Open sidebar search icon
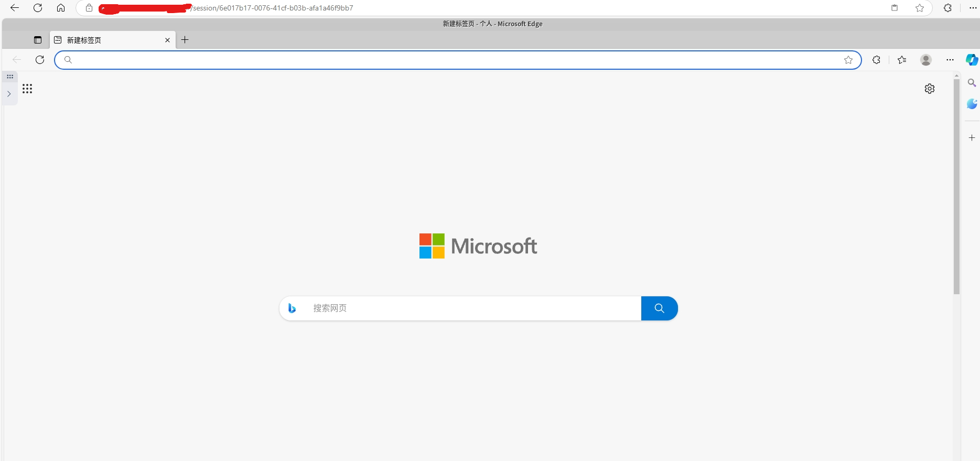Screen dimensions: 980x461 point(972,83)
